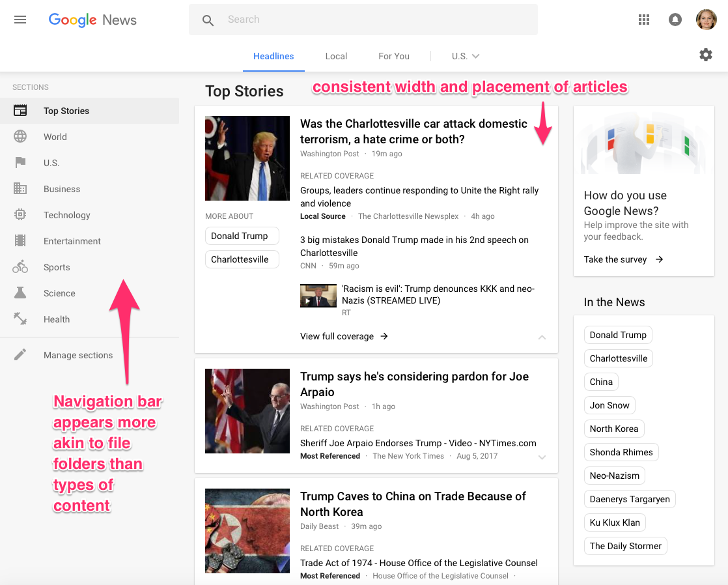Select the Business section label
728x585 pixels.
tap(62, 189)
